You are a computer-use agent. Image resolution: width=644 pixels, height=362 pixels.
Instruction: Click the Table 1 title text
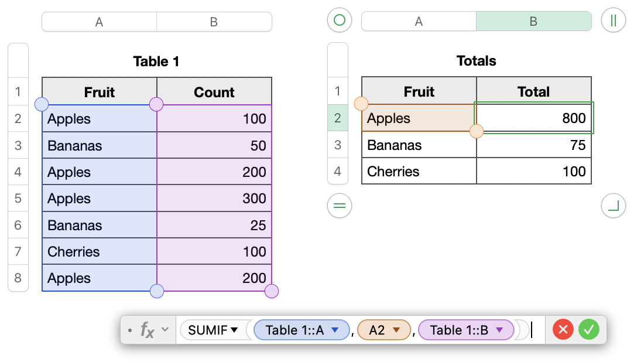(156, 62)
